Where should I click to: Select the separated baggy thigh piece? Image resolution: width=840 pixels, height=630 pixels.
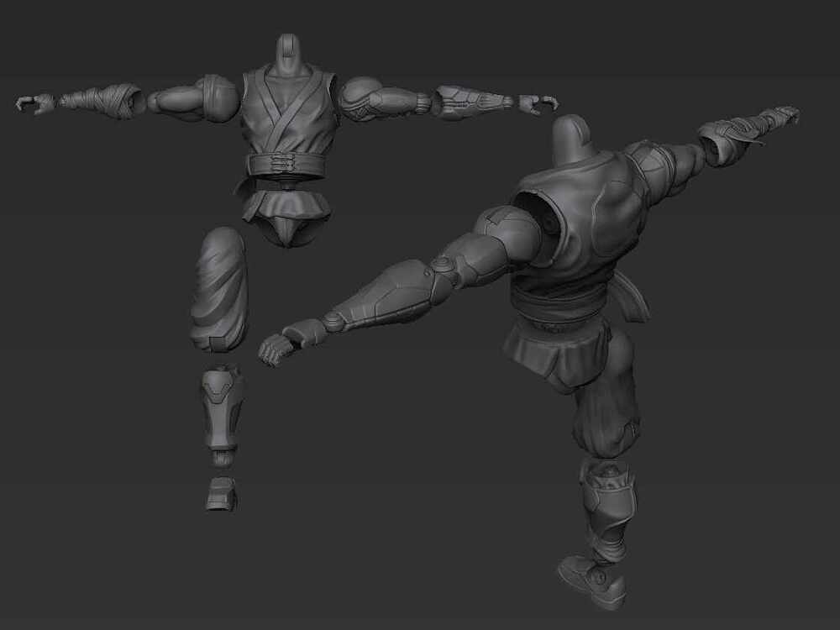pos(219,289)
